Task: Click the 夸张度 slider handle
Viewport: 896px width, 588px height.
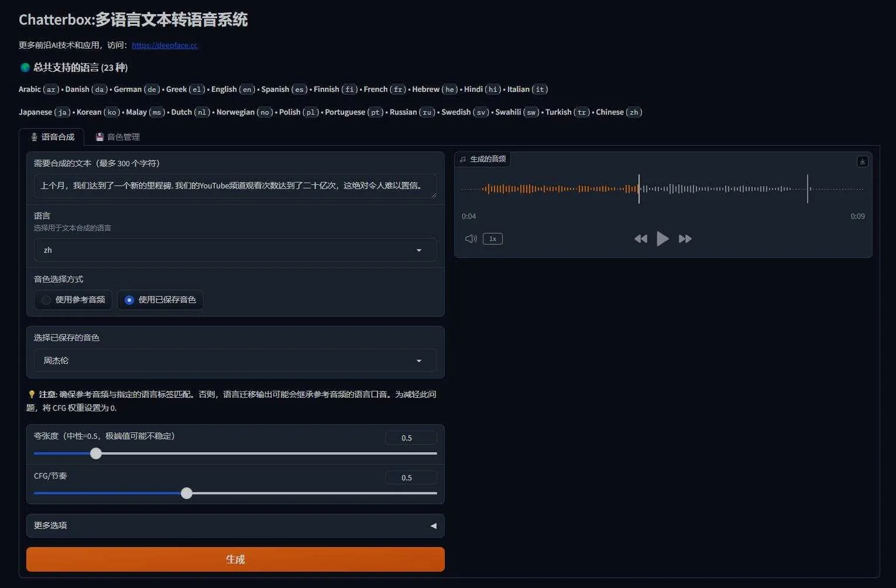Action: click(96, 453)
